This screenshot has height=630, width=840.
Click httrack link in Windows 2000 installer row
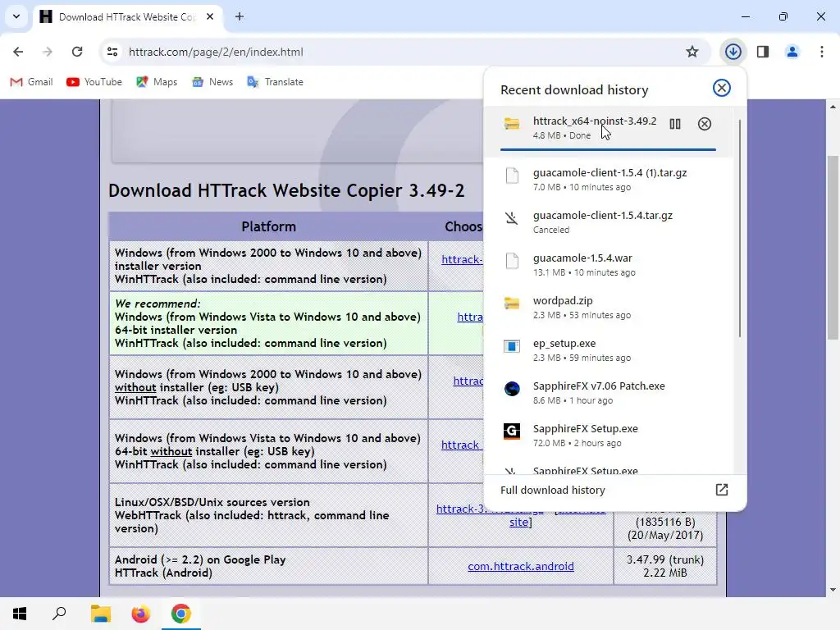(462, 259)
